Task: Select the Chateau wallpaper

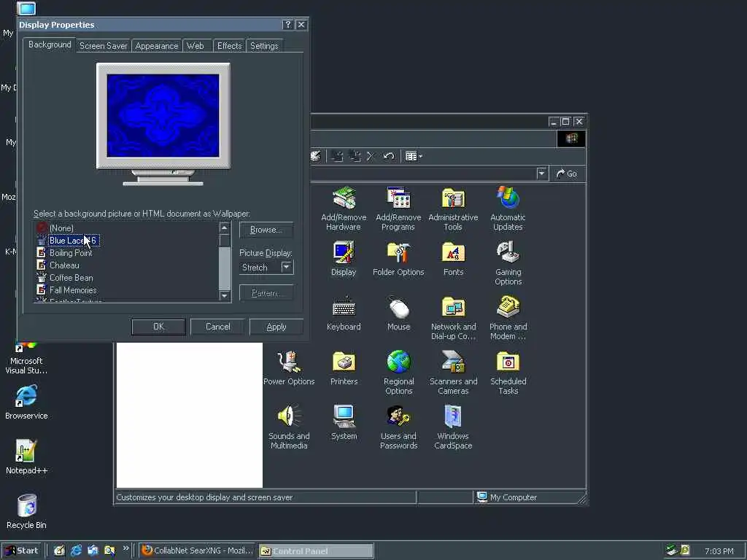Action: point(64,265)
